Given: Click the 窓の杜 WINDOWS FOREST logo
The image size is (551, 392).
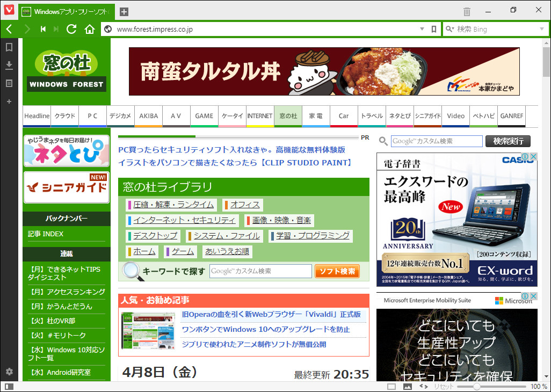Looking at the screenshot, I should coord(67,71).
